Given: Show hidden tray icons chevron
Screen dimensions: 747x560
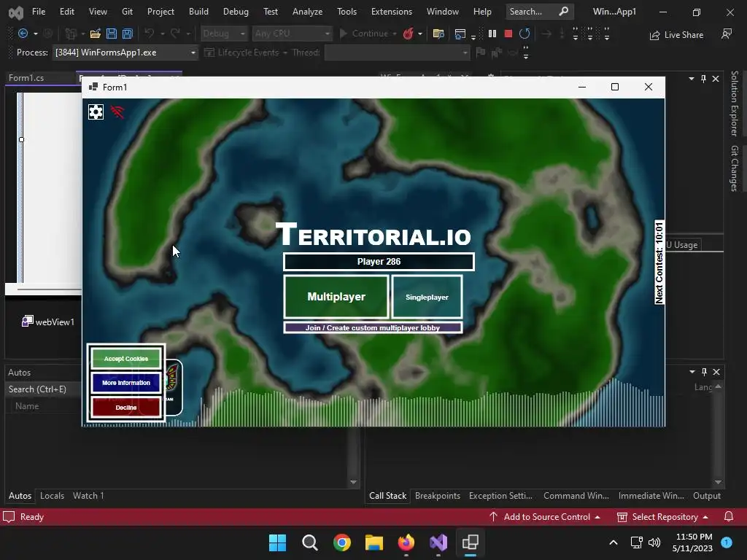Looking at the screenshot, I should [613, 542].
